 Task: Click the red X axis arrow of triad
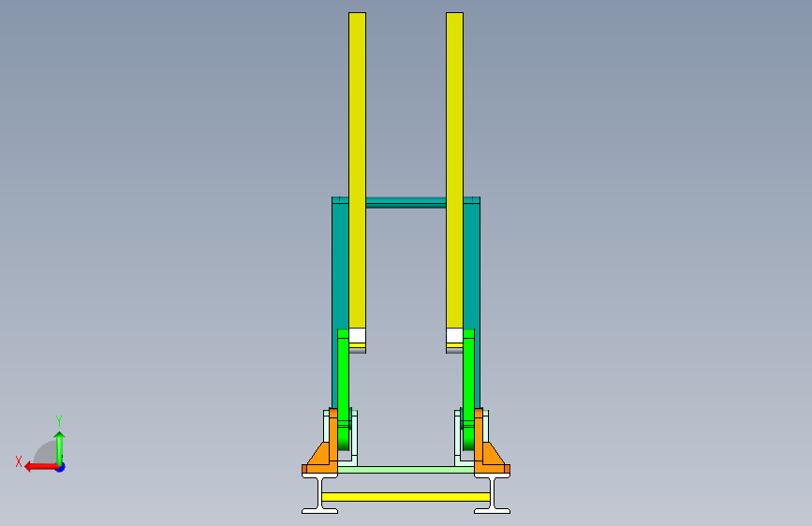point(41,467)
